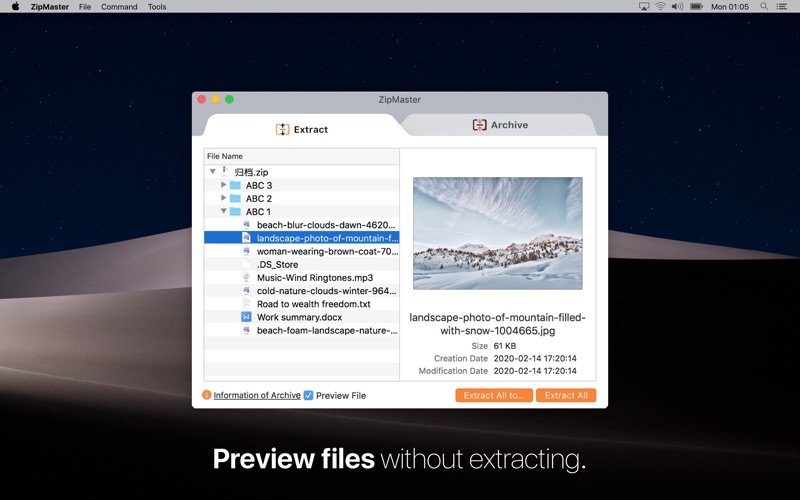Click the Size value 61 KB
The image size is (800, 500).
coord(505,346)
